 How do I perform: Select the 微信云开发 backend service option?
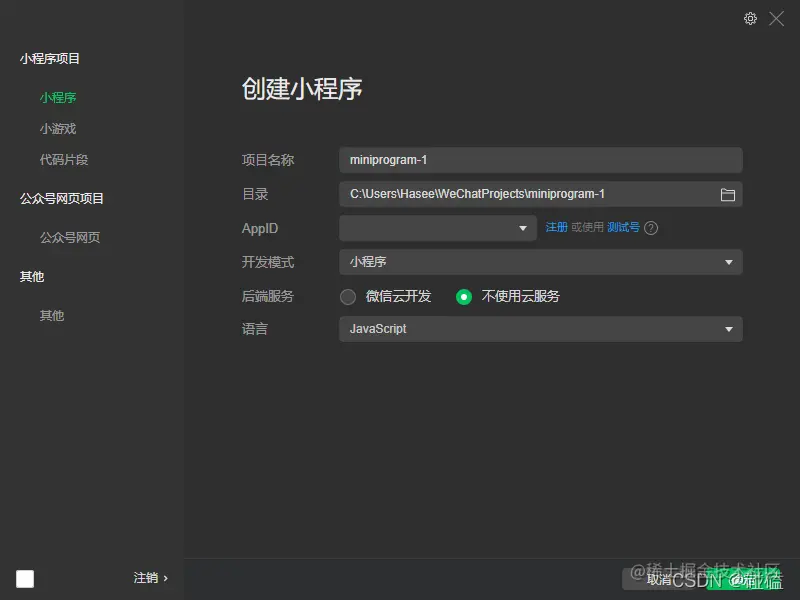(348, 297)
